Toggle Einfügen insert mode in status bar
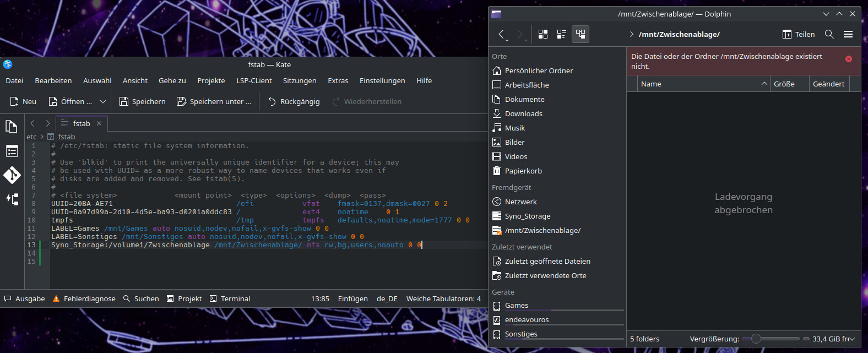The height and width of the screenshot is (353, 868). pos(353,298)
